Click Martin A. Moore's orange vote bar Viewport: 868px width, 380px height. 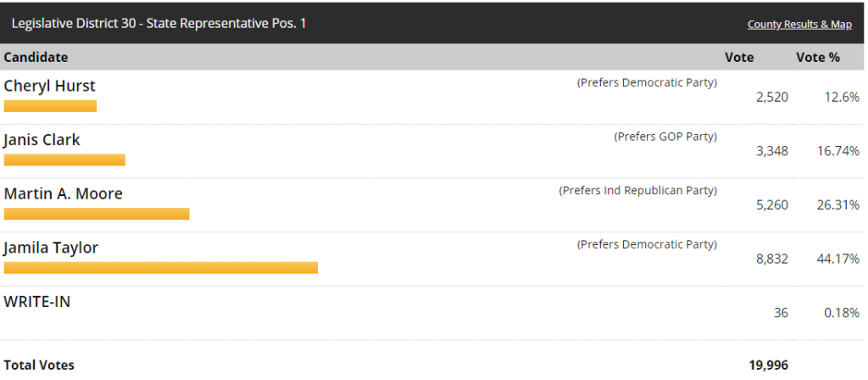tap(97, 214)
